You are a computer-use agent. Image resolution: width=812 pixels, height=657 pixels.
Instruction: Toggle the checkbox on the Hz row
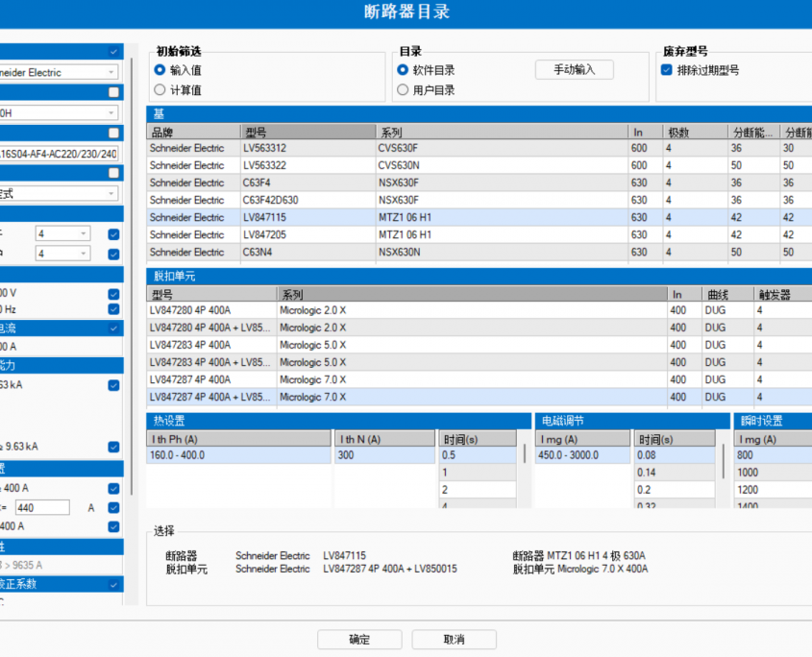point(114,309)
